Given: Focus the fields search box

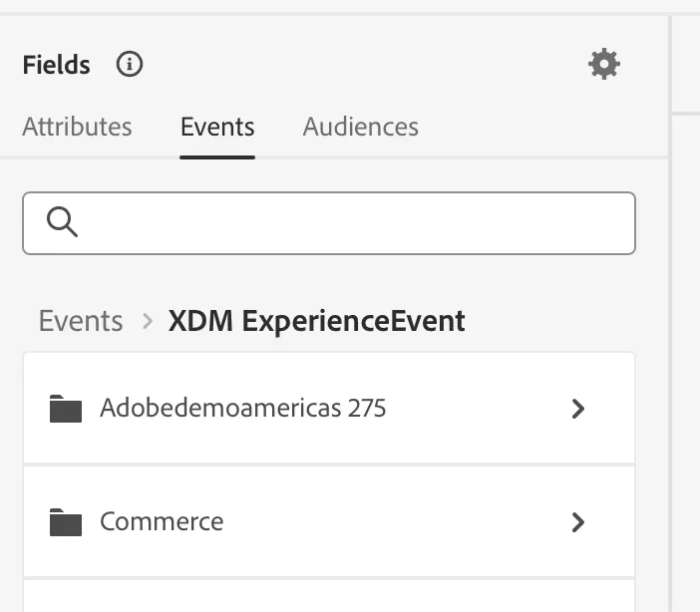Looking at the screenshot, I should click(x=329, y=223).
